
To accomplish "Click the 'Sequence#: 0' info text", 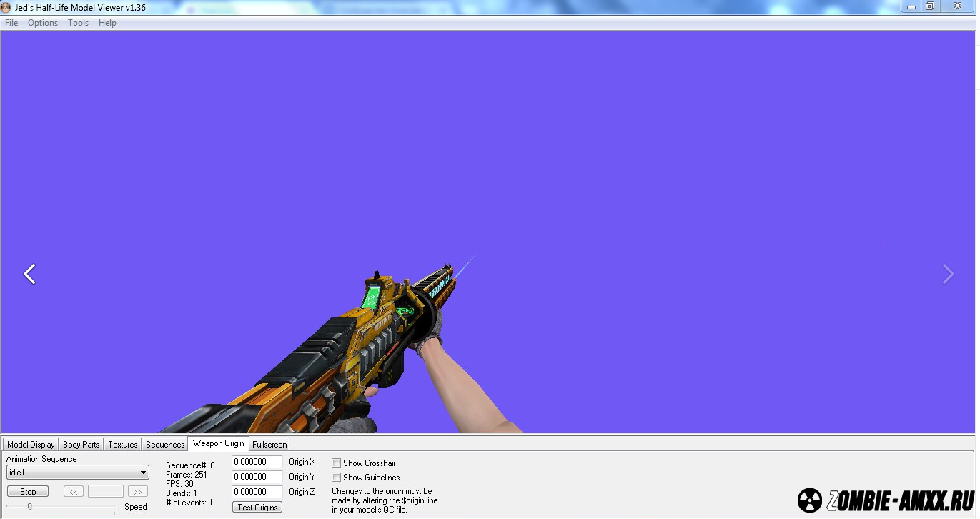I will coord(190,465).
